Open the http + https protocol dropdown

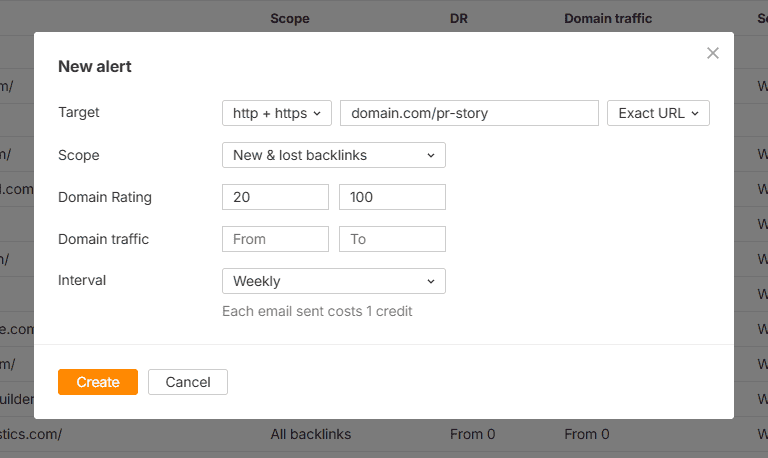277,113
